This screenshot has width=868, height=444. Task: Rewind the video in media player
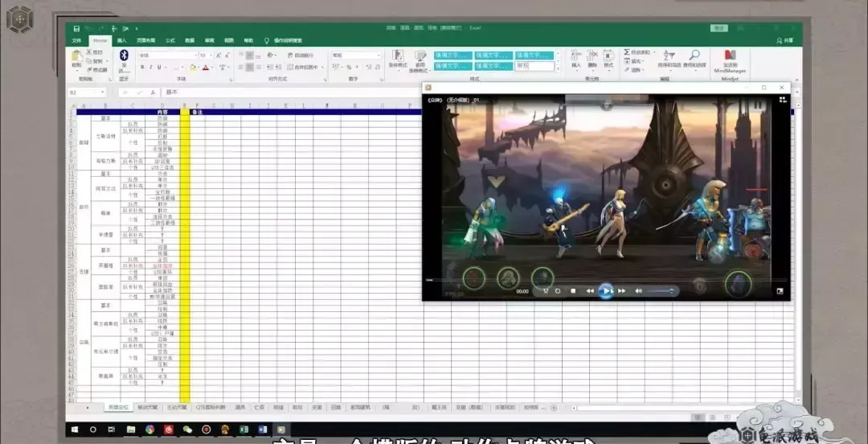coord(590,291)
